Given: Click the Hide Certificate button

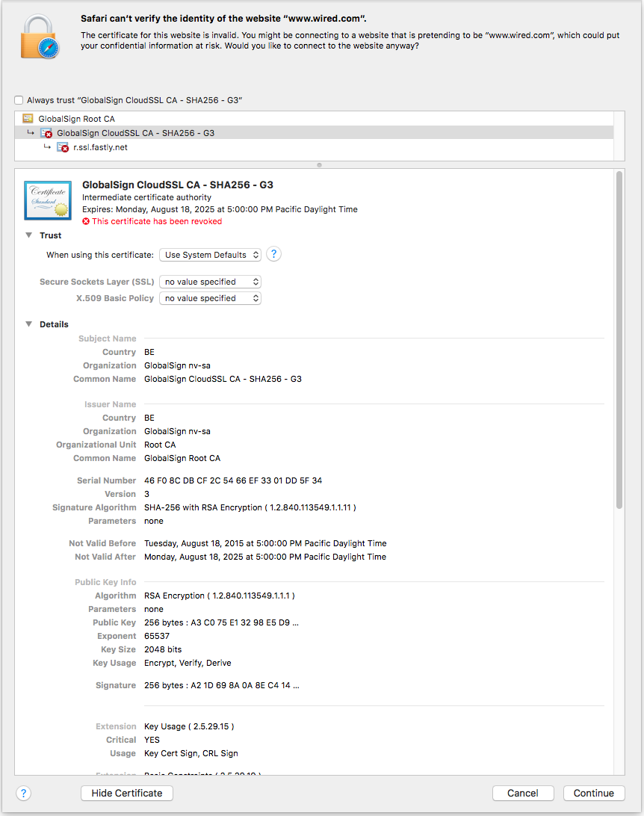Looking at the screenshot, I should 127,793.
